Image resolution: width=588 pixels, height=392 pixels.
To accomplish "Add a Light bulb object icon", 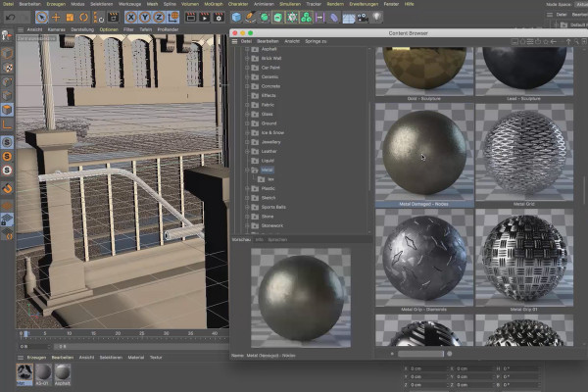I will (377, 18).
